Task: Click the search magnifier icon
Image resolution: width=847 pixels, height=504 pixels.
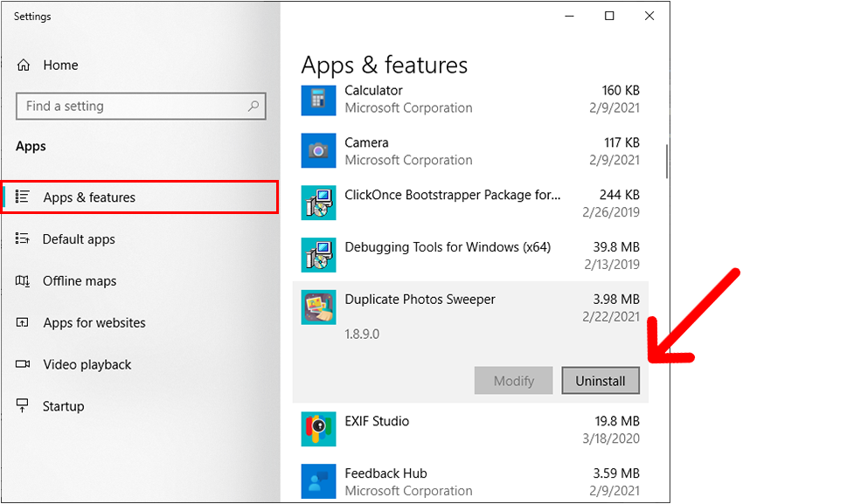Action: (x=253, y=106)
